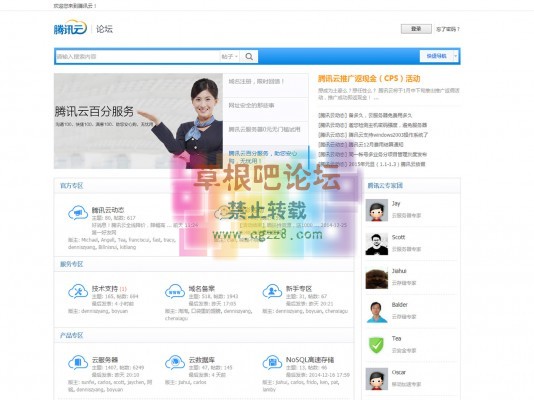Open the NoSQL高速存储 forum title
The image size is (534, 400).
point(310,359)
